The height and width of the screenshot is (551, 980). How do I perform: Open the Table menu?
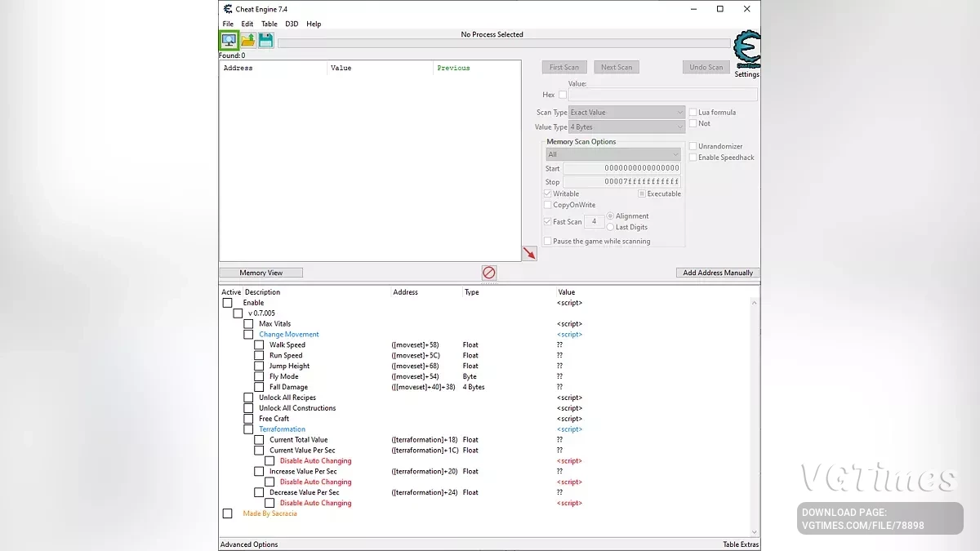(269, 24)
